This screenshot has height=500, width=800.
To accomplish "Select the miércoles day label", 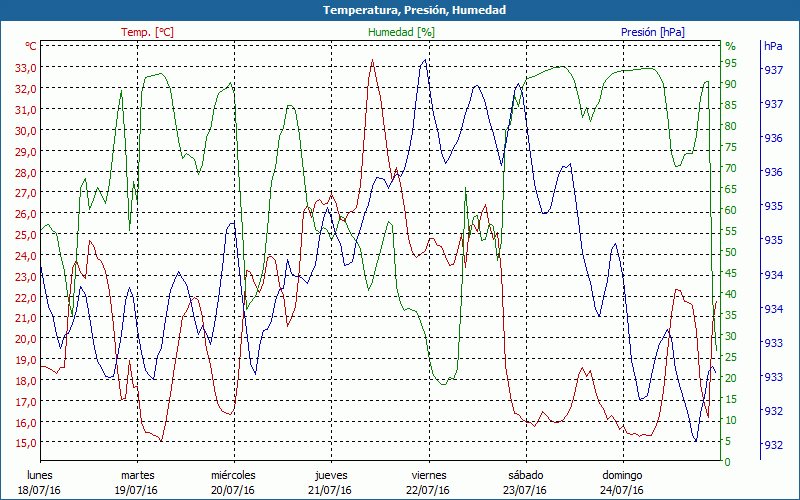I will [233, 475].
